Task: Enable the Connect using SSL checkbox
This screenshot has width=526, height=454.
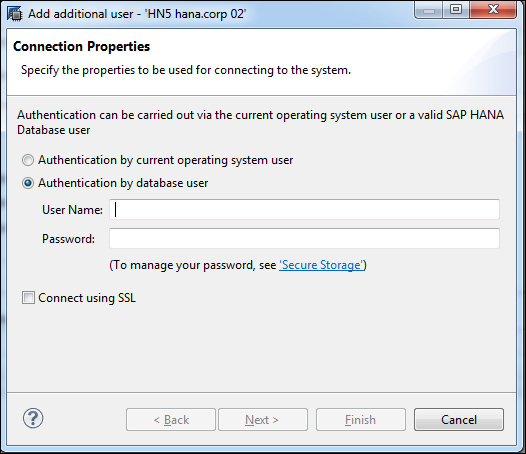Action: pos(28,298)
